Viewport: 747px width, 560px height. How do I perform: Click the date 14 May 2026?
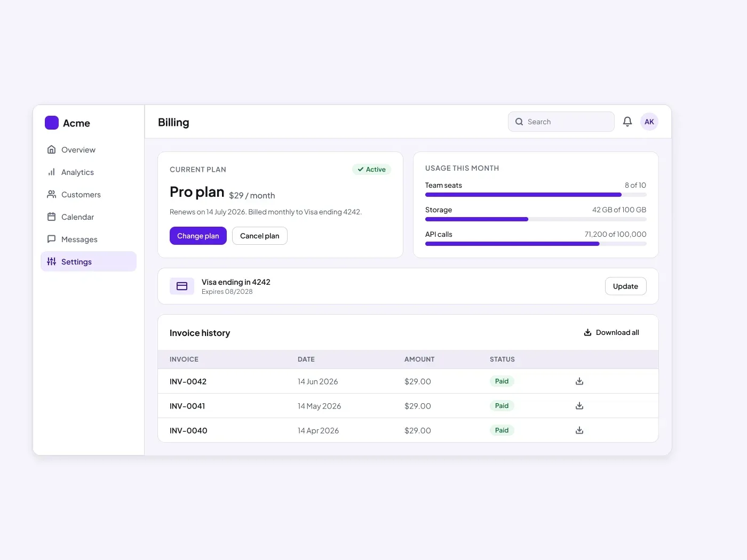coord(319,406)
